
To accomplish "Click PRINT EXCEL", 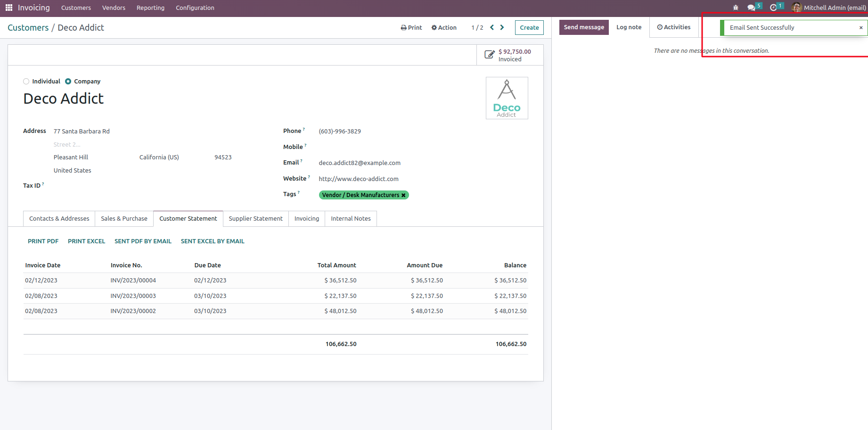I will (x=87, y=241).
